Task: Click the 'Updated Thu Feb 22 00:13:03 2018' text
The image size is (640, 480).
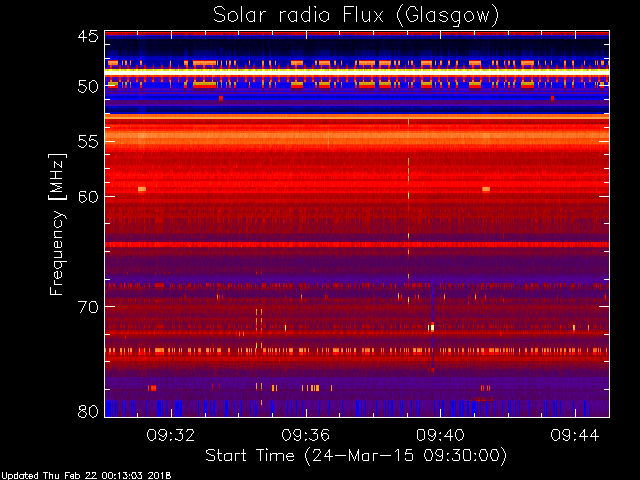Action: click(x=86, y=476)
